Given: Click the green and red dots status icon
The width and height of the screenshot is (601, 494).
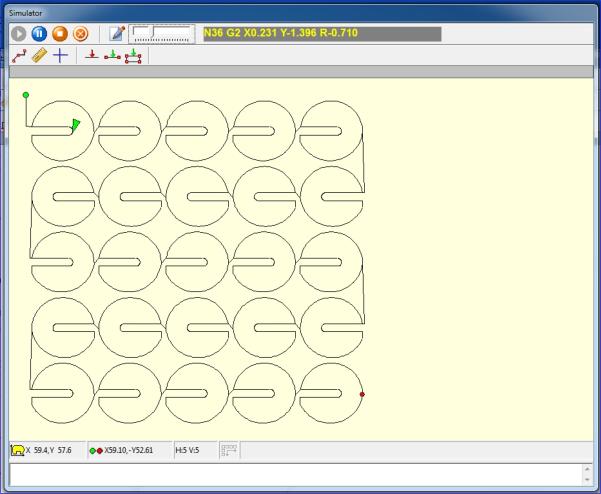Looking at the screenshot, I should point(96,451).
